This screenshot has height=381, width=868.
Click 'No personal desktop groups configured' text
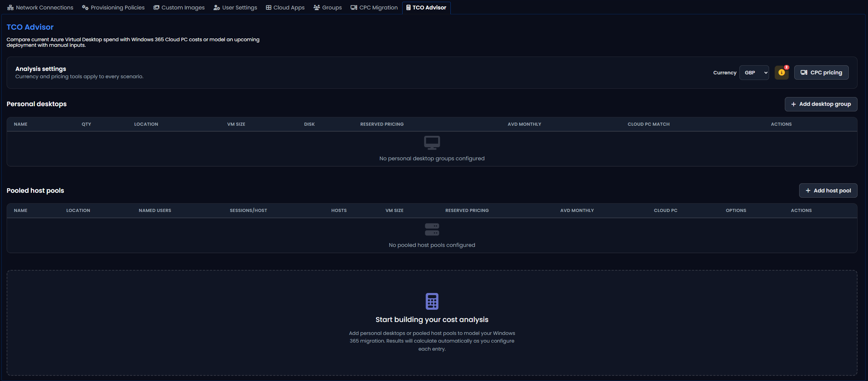[x=432, y=159]
